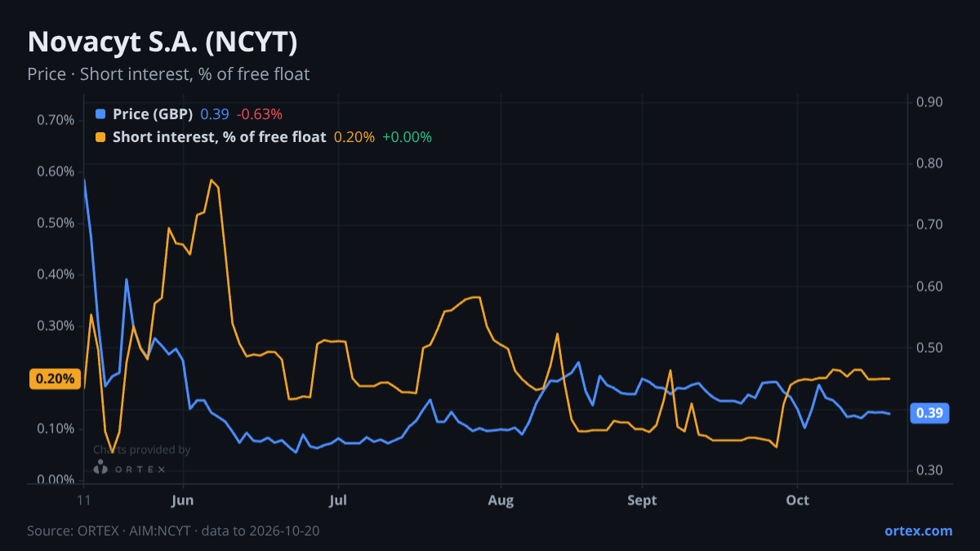980x551 pixels.
Task: Click the Jul x-axis label
Action: click(x=338, y=500)
